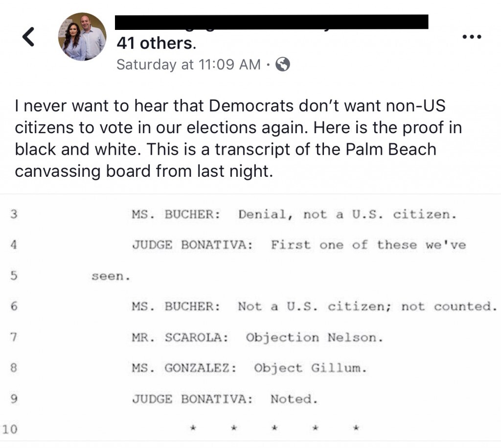Click the blacked-out poster name bar

coord(272,22)
